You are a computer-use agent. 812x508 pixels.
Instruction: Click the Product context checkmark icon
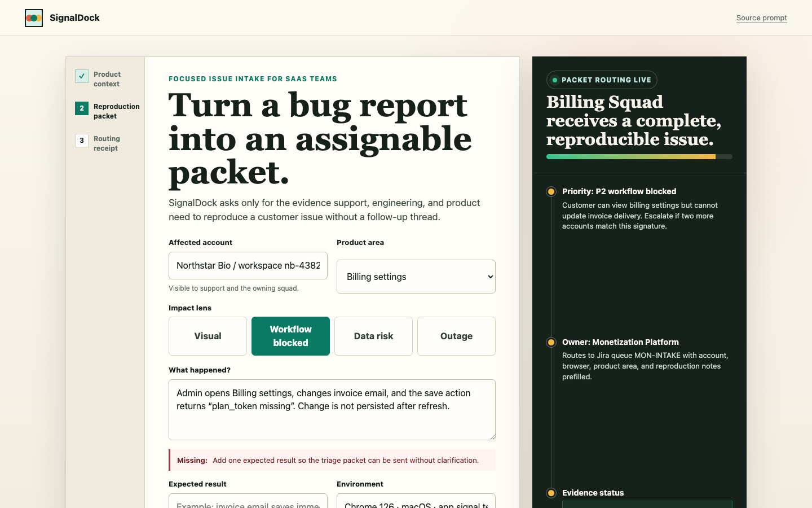(82, 76)
